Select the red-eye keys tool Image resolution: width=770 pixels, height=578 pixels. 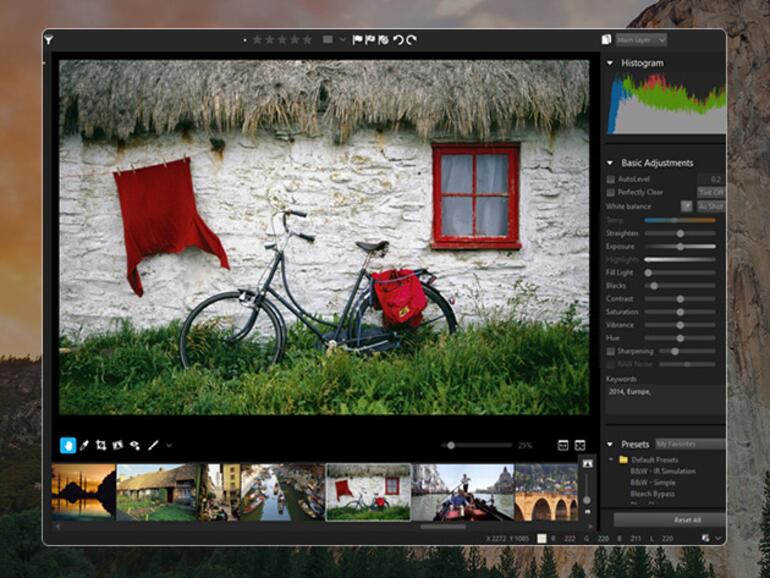click(x=135, y=445)
